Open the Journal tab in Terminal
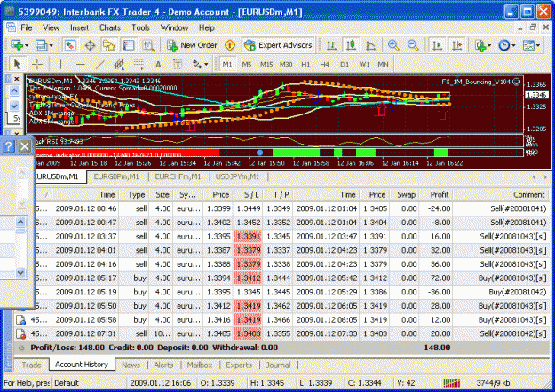555x392 pixels. click(278, 365)
